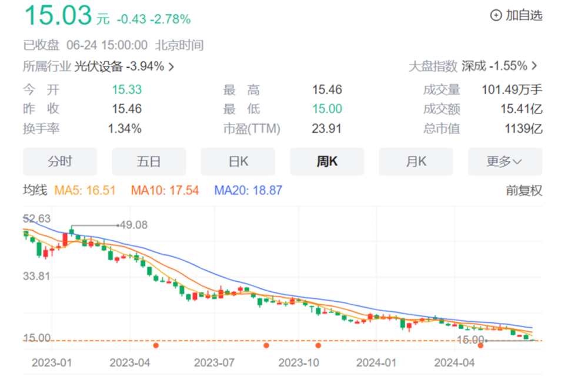Expand the chevron after 光伏设备 -3.94%
Screen dimensions: 588x377
click(171, 67)
